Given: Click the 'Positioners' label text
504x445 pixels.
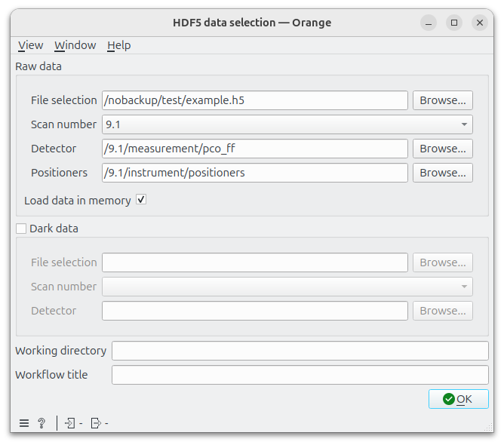Looking at the screenshot, I should point(59,173).
